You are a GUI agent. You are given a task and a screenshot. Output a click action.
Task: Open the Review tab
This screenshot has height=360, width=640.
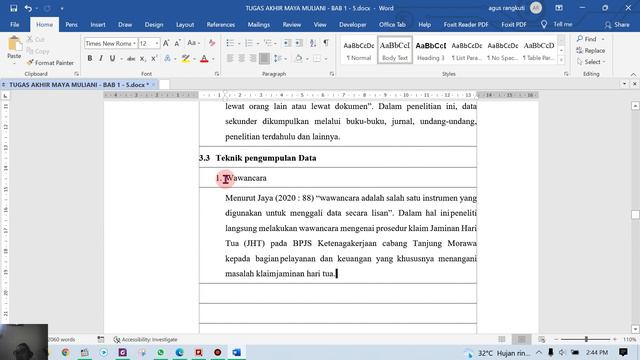[x=291, y=24]
